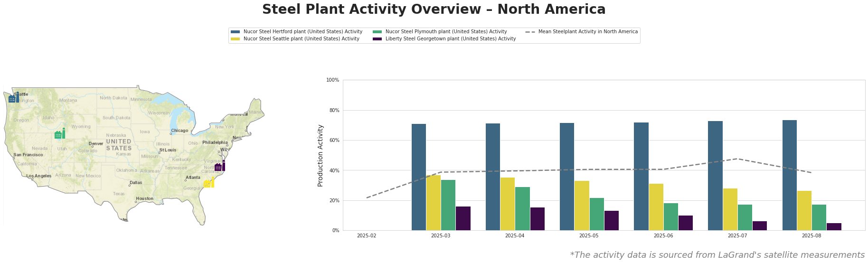Click the purple Georgetown bar for 2025-07
Screen dimensions: 868x263
759,225
